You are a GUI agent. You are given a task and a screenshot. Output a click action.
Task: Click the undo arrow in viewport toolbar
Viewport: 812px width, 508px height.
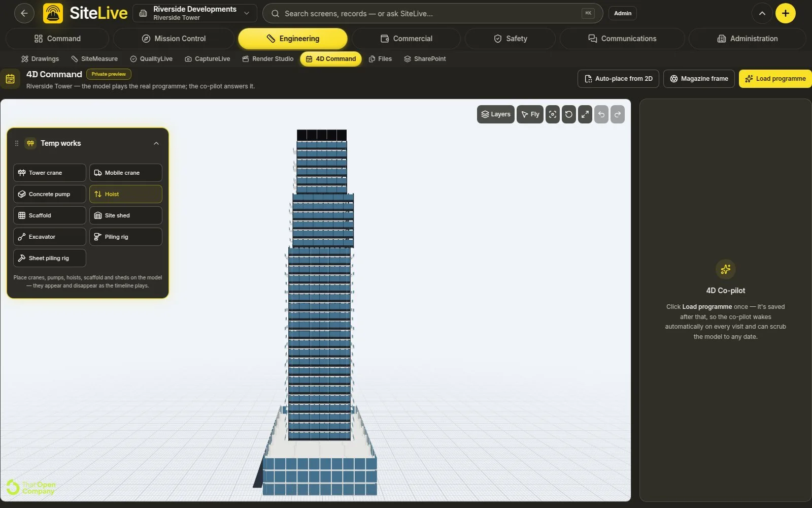click(601, 114)
